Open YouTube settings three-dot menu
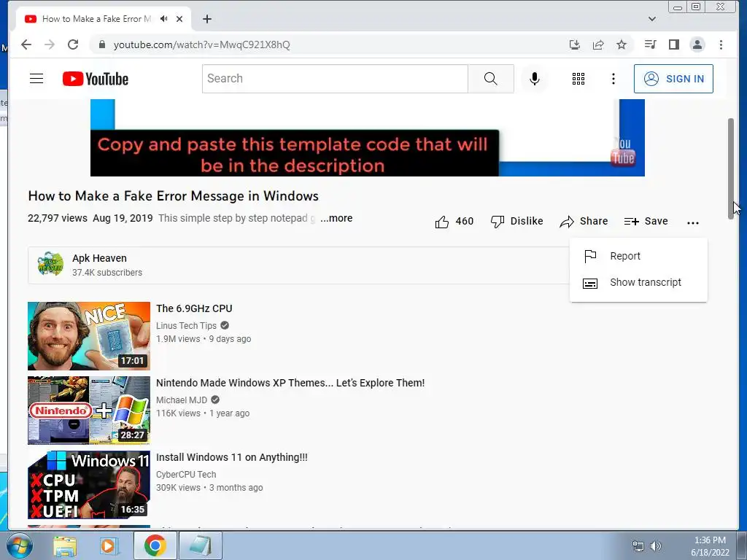Screen dimensions: 747x560 coord(613,79)
